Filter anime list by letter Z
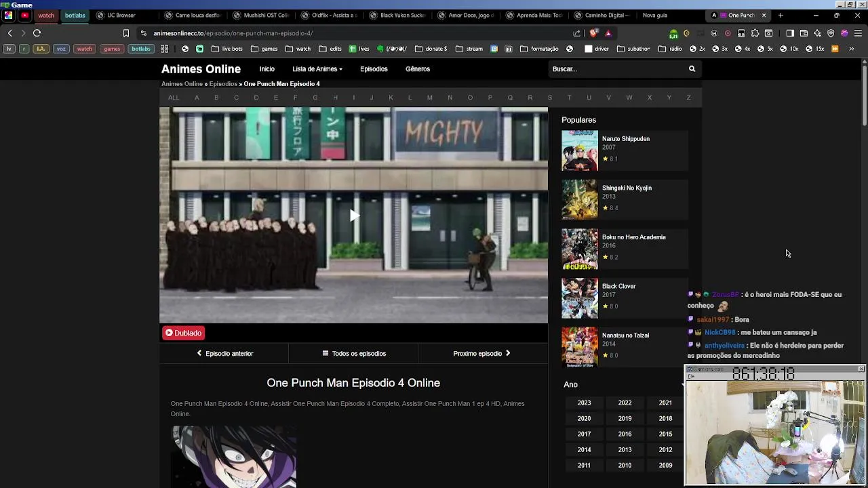This screenshot has width=868, height=488. point(688,98)
